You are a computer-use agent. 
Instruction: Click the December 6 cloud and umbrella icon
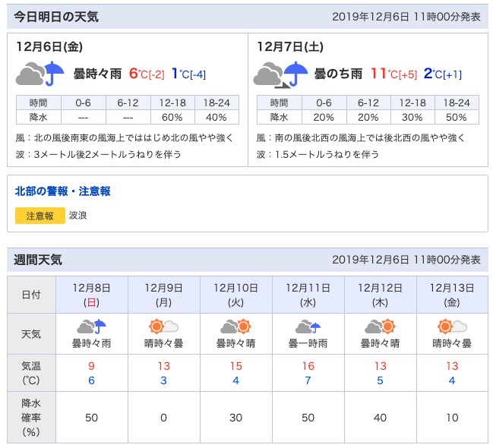click(x=40, y=74)
